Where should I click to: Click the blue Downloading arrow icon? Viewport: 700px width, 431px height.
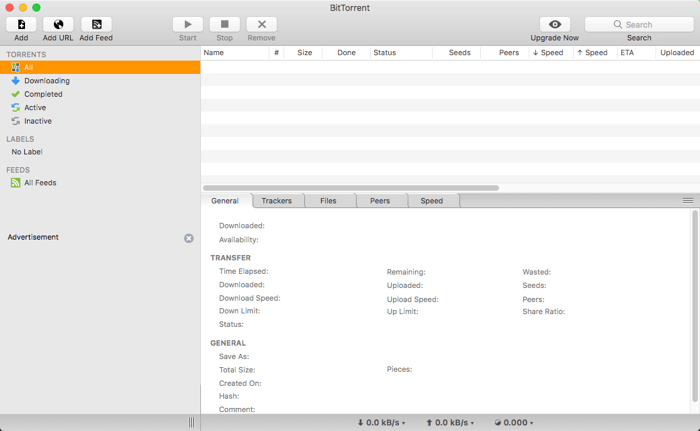point(16,81)
